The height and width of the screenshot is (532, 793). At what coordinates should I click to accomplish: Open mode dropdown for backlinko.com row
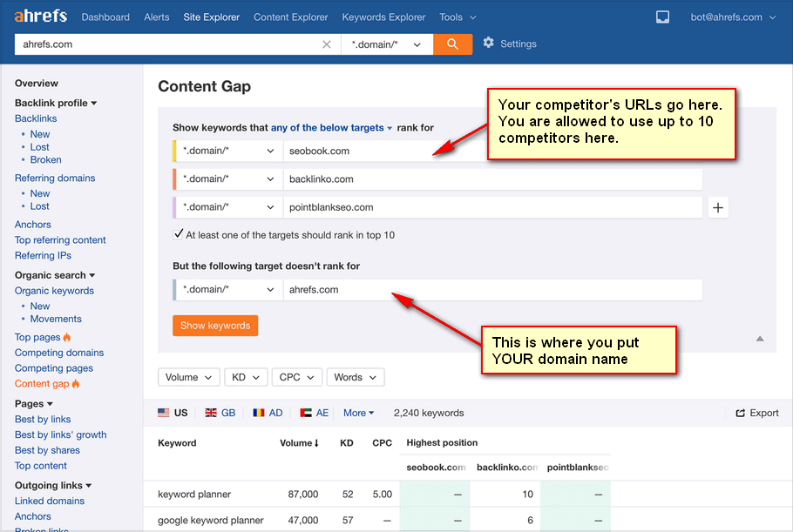click(228, 179)
